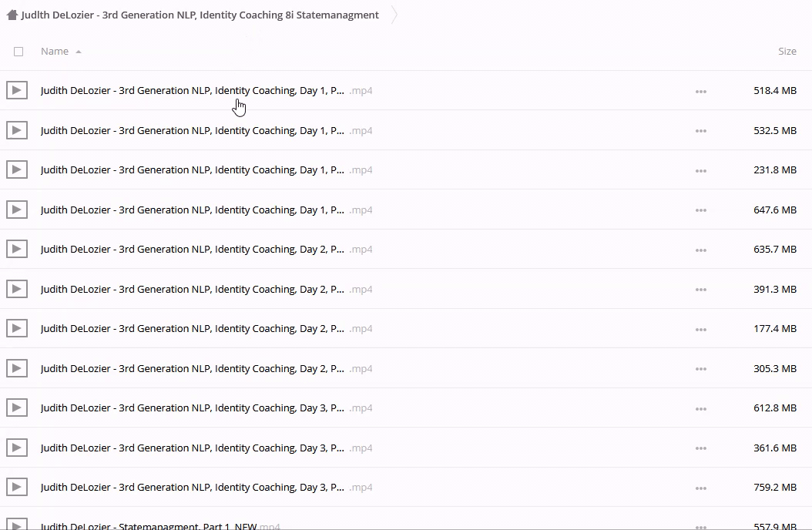
Task: Click the cloud drive home icon in breadcrumb
Action: coord(12,15)
